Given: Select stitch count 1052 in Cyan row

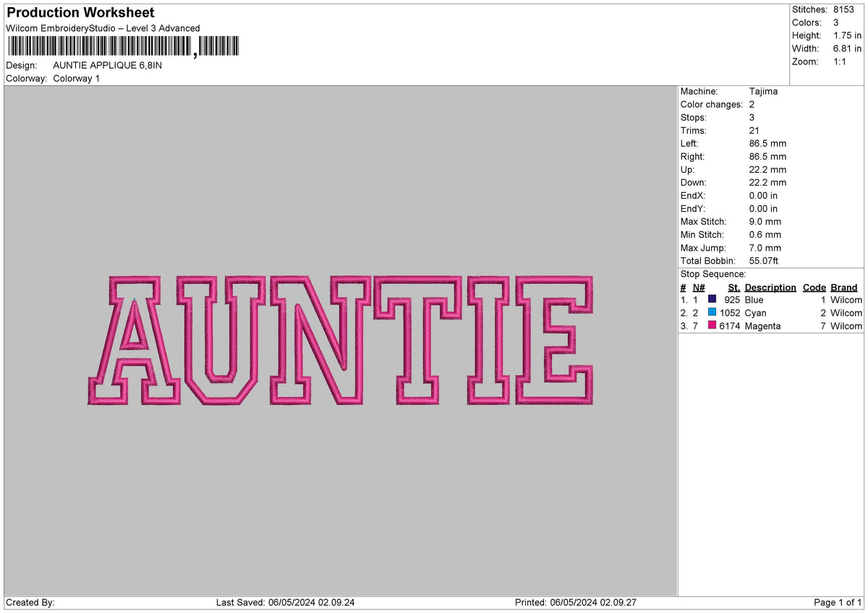Looking at the screenshot, I should pos(730,312).
